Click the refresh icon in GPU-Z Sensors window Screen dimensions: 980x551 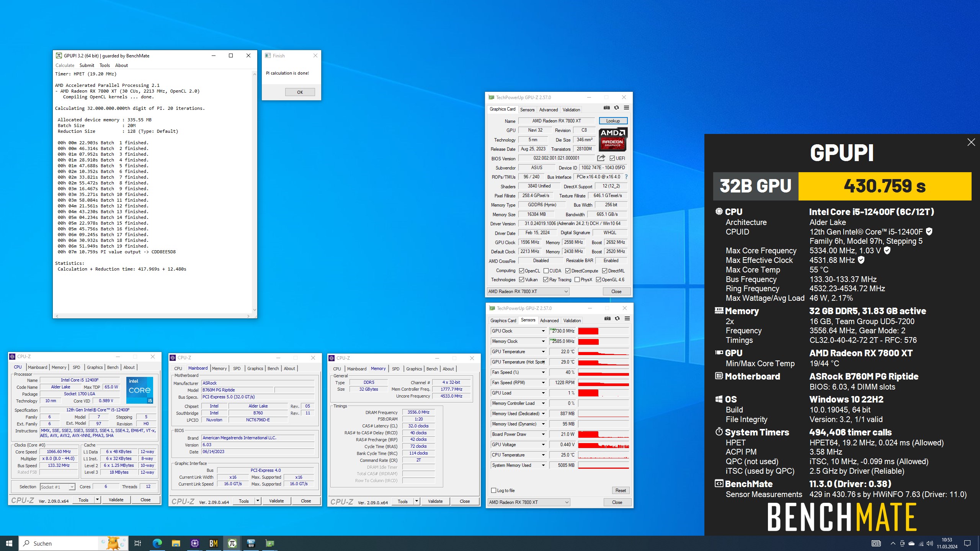tap(617, 319)
